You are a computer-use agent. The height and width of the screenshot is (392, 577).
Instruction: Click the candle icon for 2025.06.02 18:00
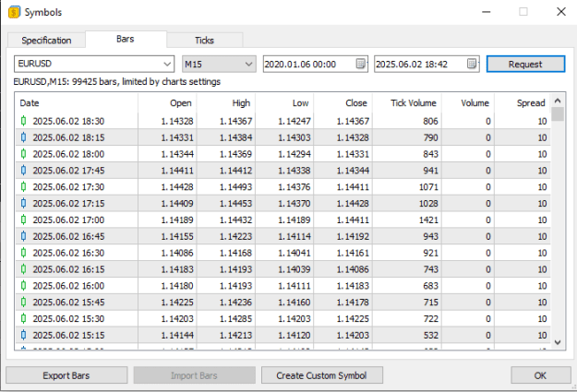(x=24, y=154)
